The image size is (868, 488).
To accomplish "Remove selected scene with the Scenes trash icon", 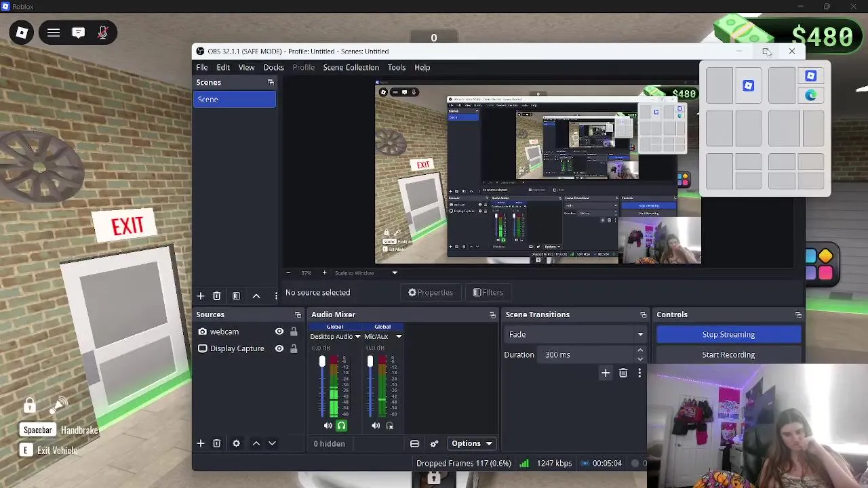I will tap(217, 296).
